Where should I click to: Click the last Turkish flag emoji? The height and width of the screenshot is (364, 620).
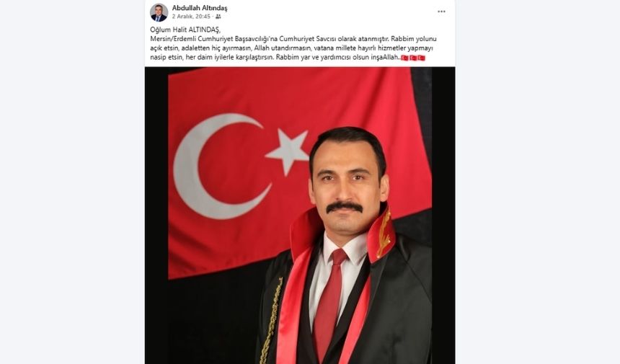point(421,58)
